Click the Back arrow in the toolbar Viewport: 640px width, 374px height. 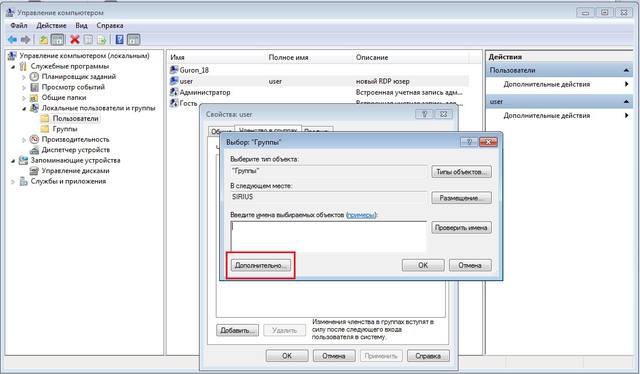(x=12, y=40)
